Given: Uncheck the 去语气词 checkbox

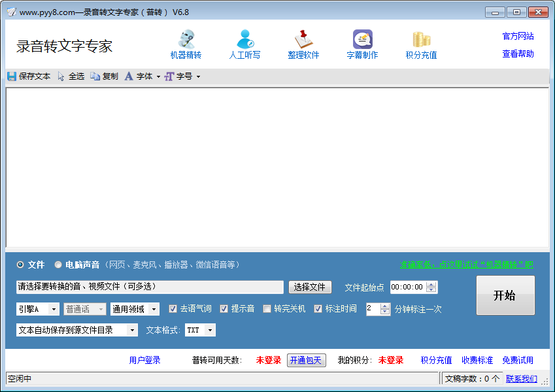Looking at the screenshot, I should pyautogui.click(x=173, y=309).
